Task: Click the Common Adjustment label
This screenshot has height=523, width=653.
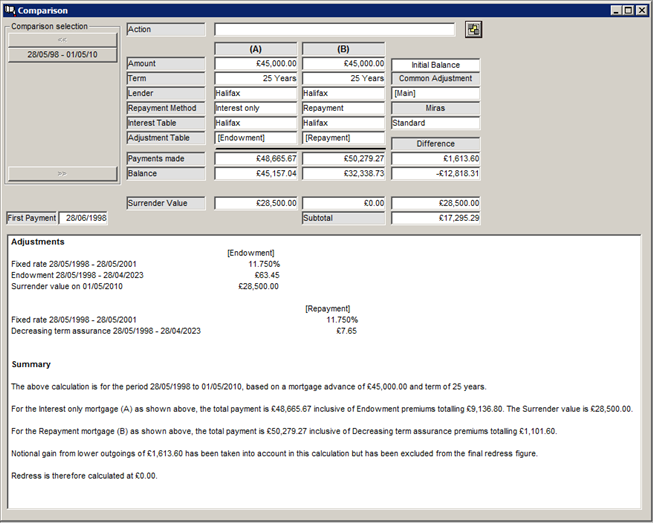Action: [436, 78]
